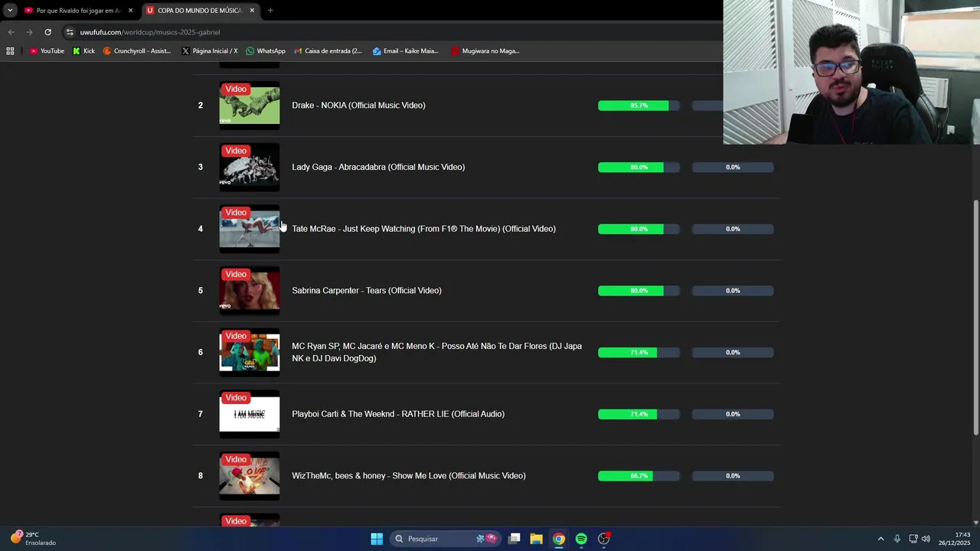Open Task View in taskbar

tap(514, 539)
